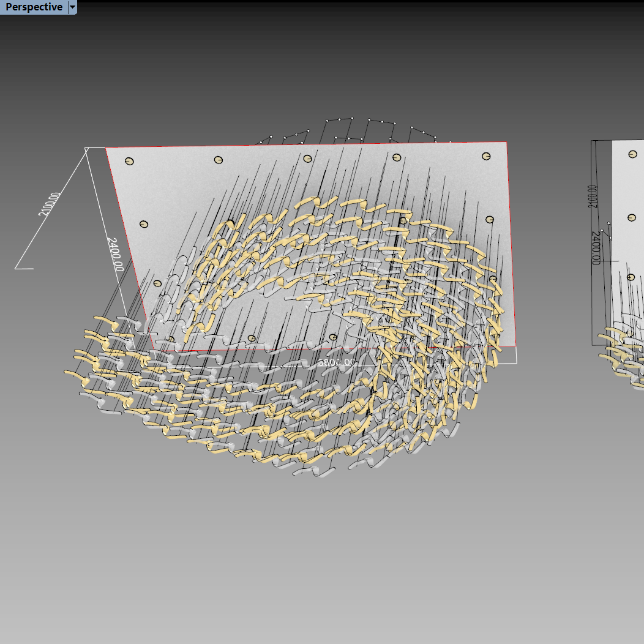Select fourth hole from left in top row
This screenshot has width=644, height=644.
(397, 157)
